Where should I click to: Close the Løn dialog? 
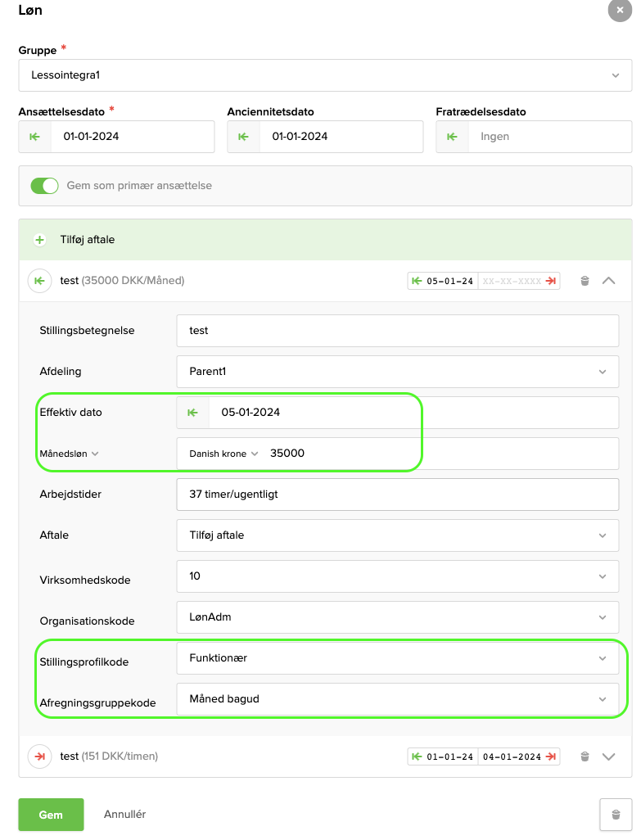620,10
